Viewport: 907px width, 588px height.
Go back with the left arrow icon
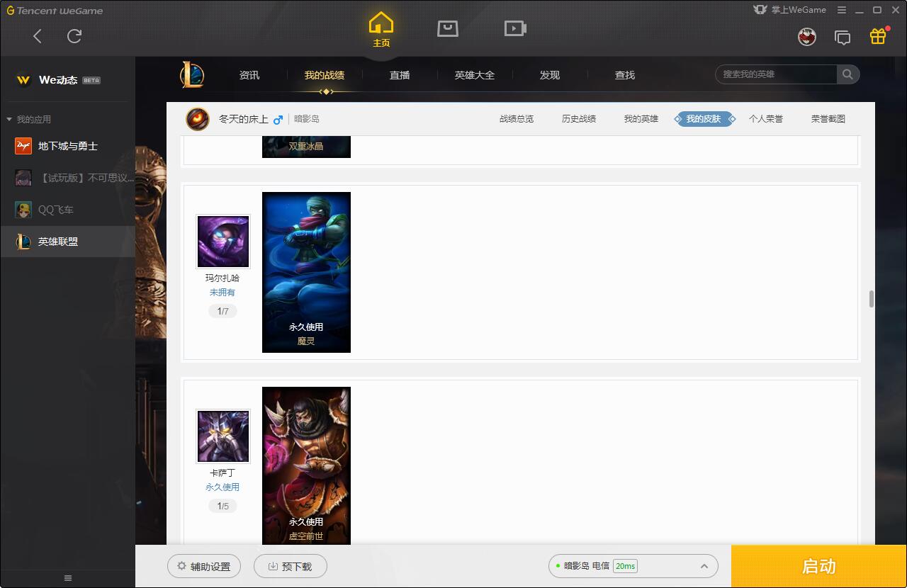[38, 36]
